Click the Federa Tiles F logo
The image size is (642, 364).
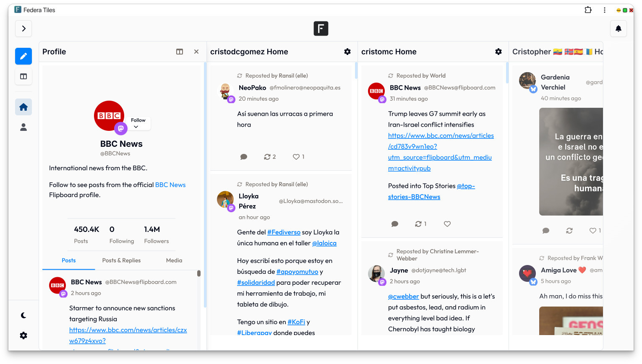click(x=321, y=29)
